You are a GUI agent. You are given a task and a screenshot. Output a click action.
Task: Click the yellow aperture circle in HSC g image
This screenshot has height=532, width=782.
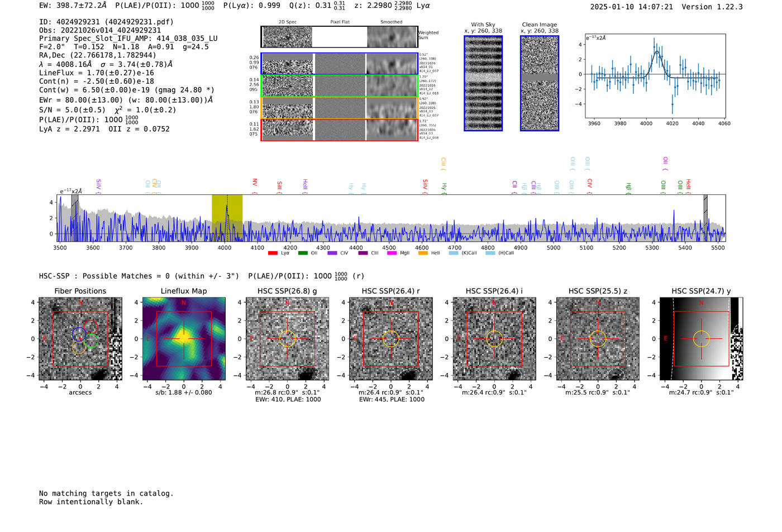287,339
